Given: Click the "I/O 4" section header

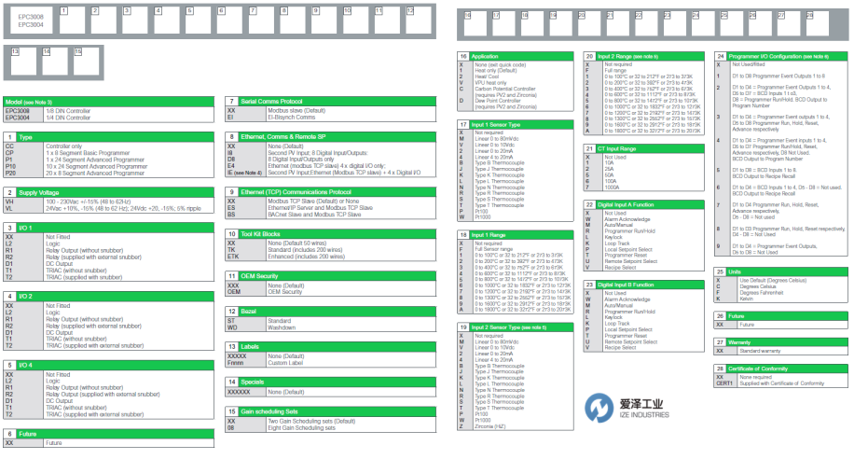Looking at the screenshot, I should coord(108,365).
